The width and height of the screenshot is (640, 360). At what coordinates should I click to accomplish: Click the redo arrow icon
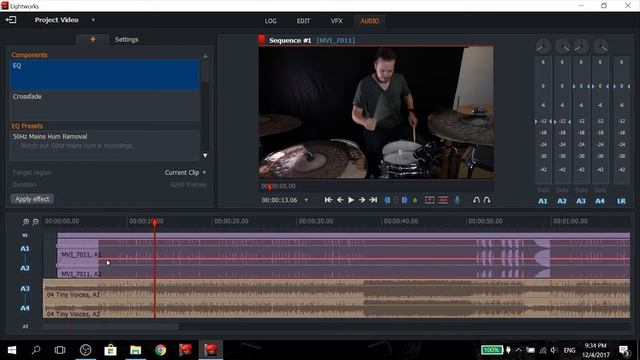[487, 200]
